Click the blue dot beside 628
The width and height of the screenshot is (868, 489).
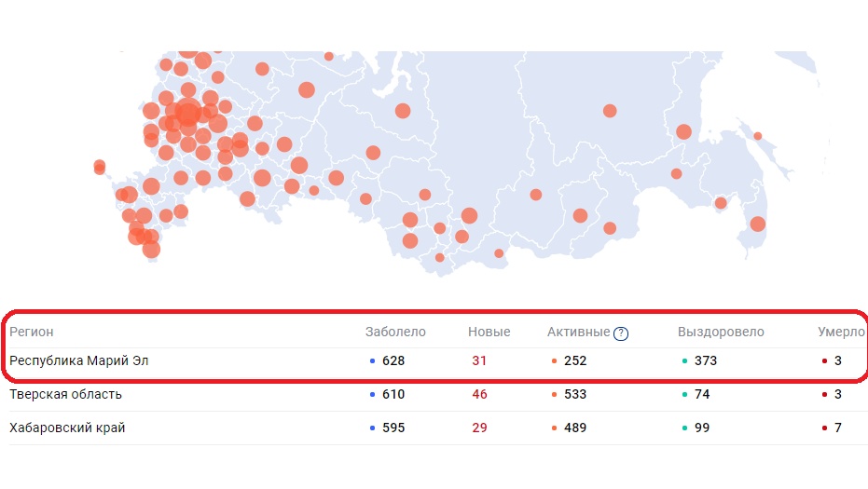click(x=373, y=361)
